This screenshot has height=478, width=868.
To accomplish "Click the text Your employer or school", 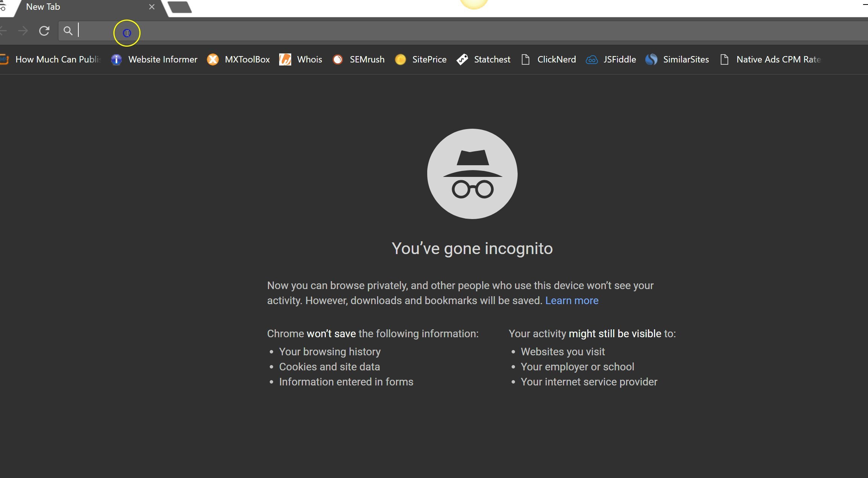I will point(577,367).
